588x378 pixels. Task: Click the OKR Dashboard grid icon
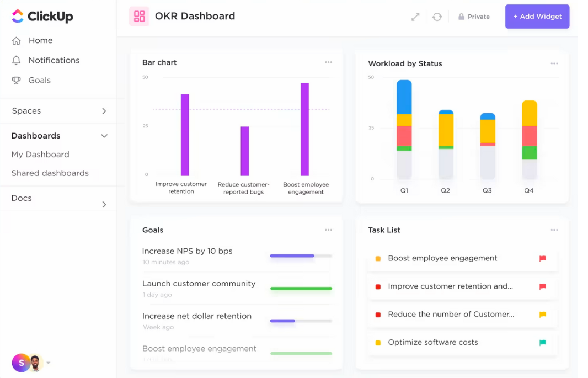140,17
